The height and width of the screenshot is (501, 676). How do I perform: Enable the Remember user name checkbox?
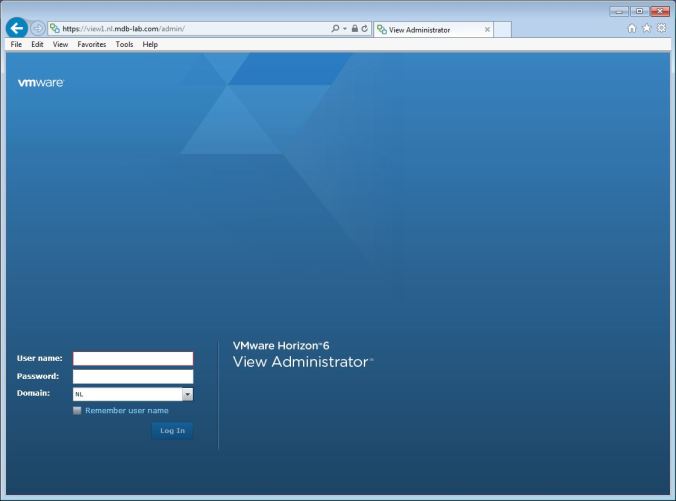pyautogui.click(x=77, y=410)
